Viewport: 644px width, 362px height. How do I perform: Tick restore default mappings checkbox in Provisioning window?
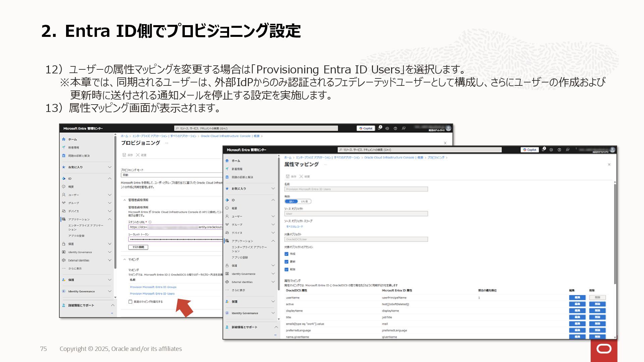pyautogui.click(x=130, y=302)
